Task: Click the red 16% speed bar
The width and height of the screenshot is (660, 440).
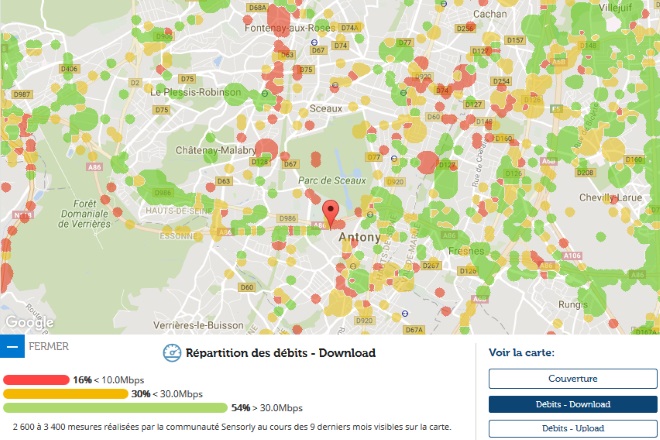Action: 38,380
